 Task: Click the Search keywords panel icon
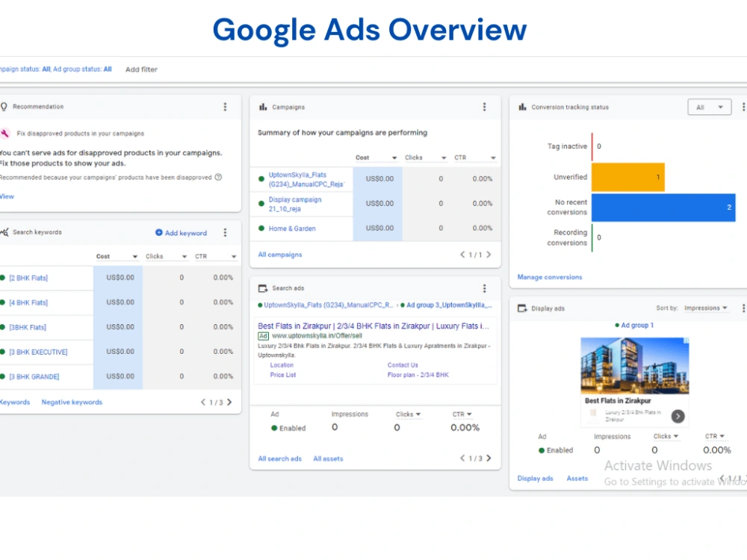[x=4, y=232]
